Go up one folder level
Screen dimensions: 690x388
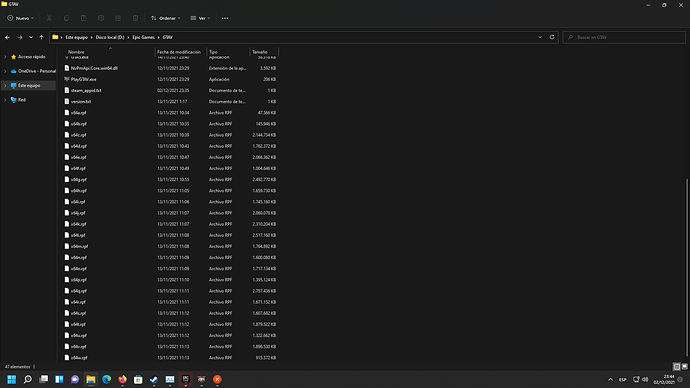click(41, 37)
